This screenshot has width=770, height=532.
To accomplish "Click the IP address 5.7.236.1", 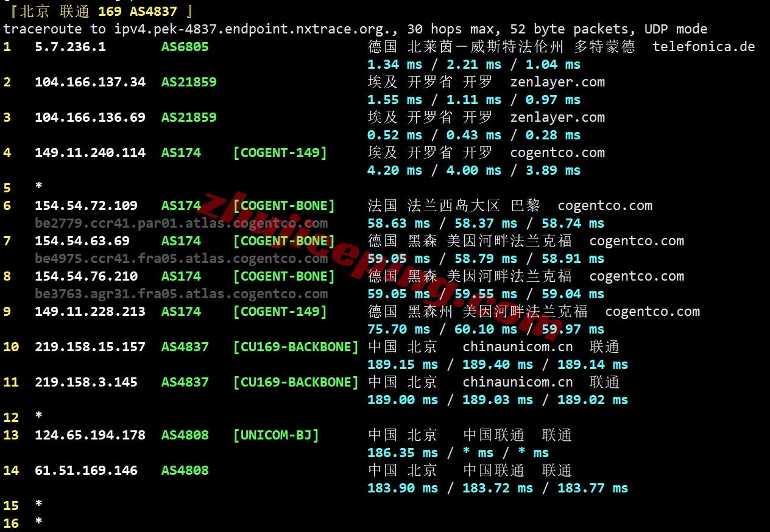I will tap(70, 47).
